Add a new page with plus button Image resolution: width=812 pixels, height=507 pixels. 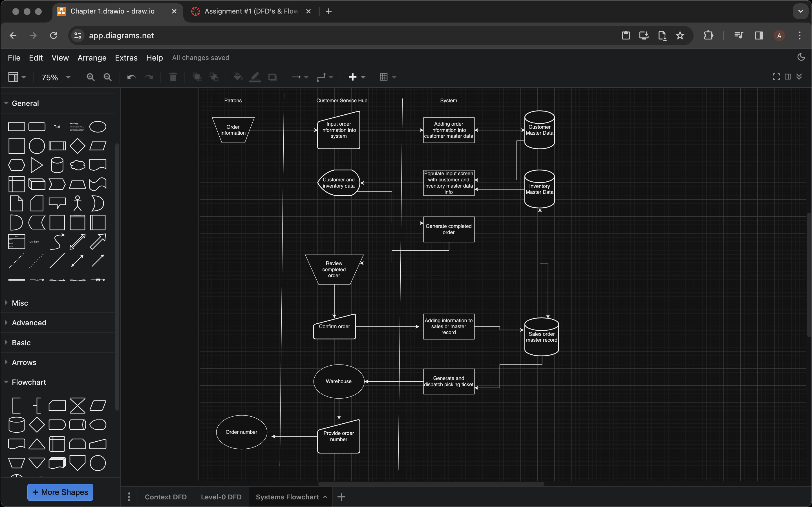click(x=341, y=497)
